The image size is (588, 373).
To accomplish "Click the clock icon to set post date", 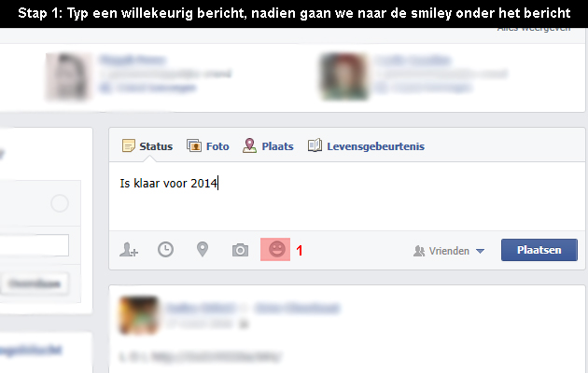I will coord(165,249).
